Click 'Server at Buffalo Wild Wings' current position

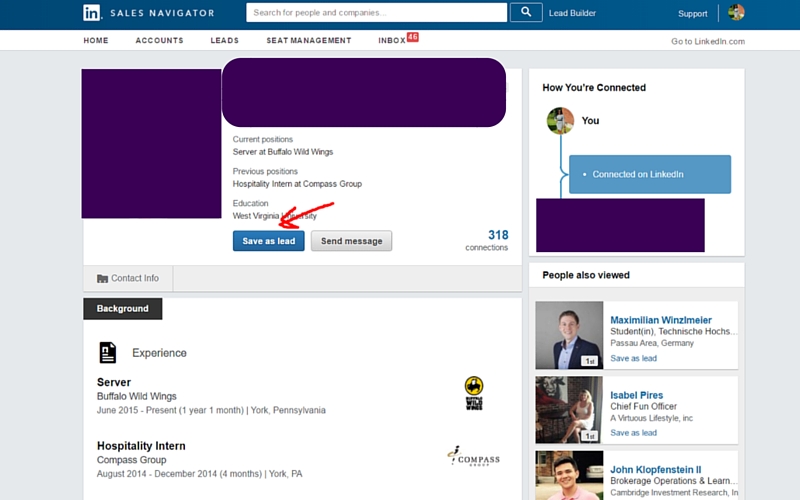tap(283, 152)
